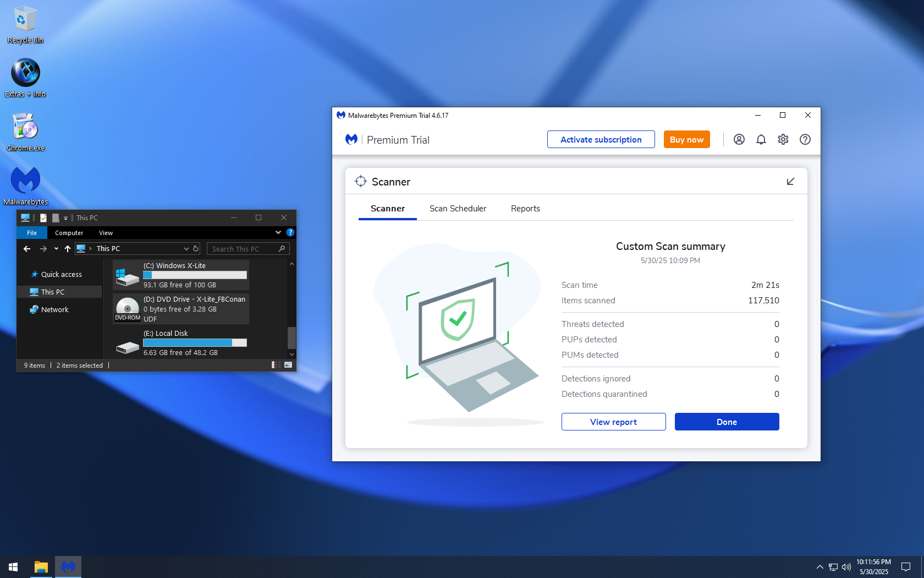Screen dimensions: 924x578
Task: Open Malwarebytes settings gear
Action: [783, 139]
